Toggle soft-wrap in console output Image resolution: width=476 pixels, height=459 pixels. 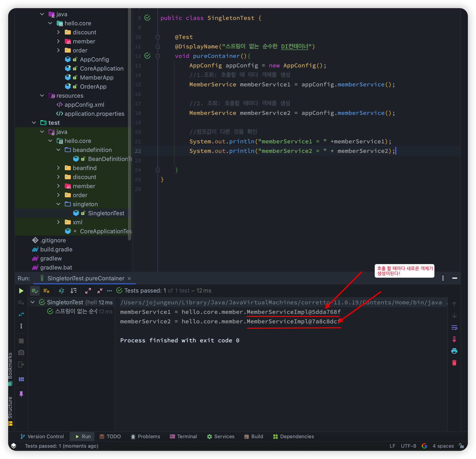click(x=454, y=328)
